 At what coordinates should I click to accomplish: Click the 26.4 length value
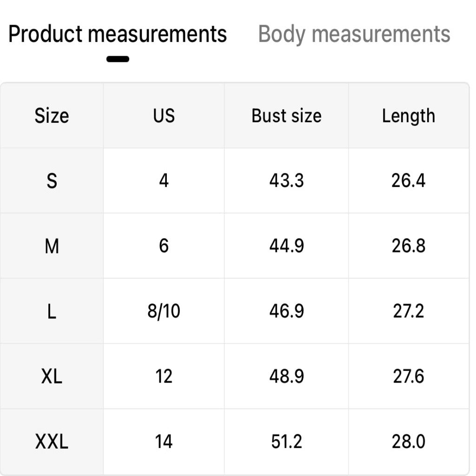coord(409,181)
